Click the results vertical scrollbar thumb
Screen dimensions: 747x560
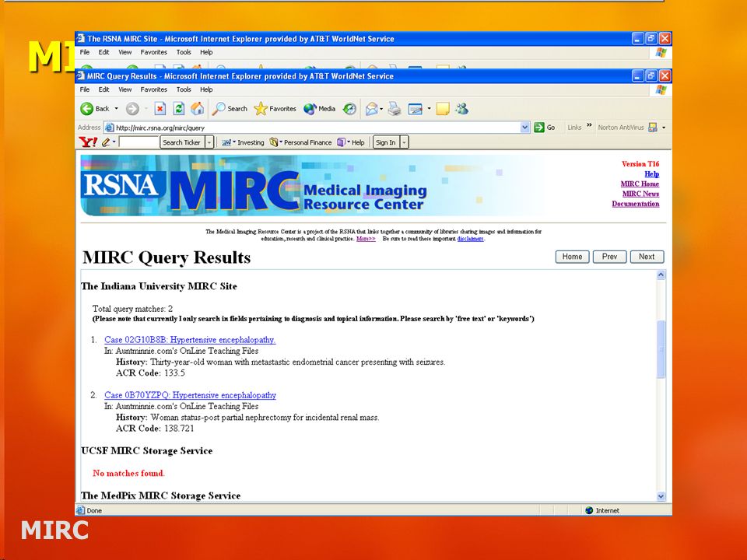point(661,349)
